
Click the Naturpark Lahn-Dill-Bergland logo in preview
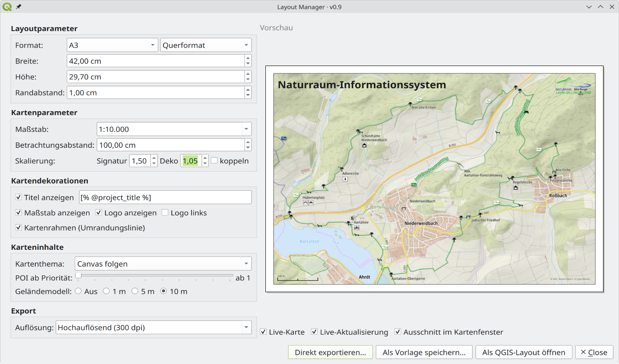pyautogui.click(x=573, y=86)
